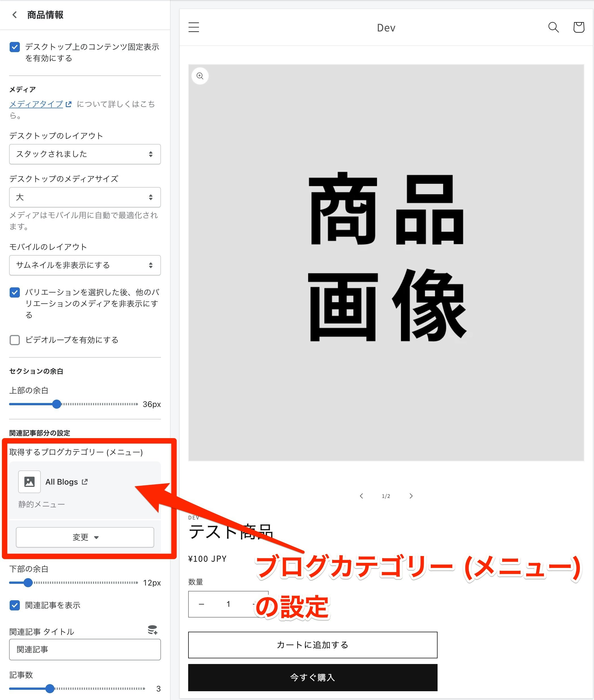This screenshot has height=700, width=594.
Task: Click the back arrow beside 商品情報
Action: 15,15
